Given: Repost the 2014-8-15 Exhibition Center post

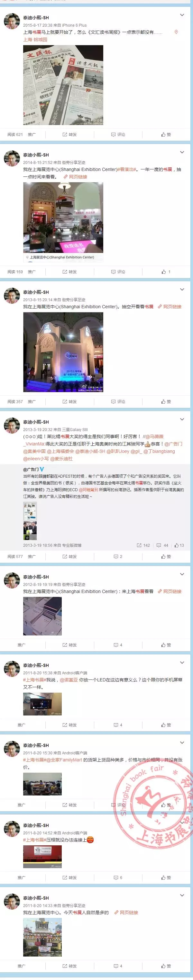Looking at the screenshot, I should click(70, 272).
